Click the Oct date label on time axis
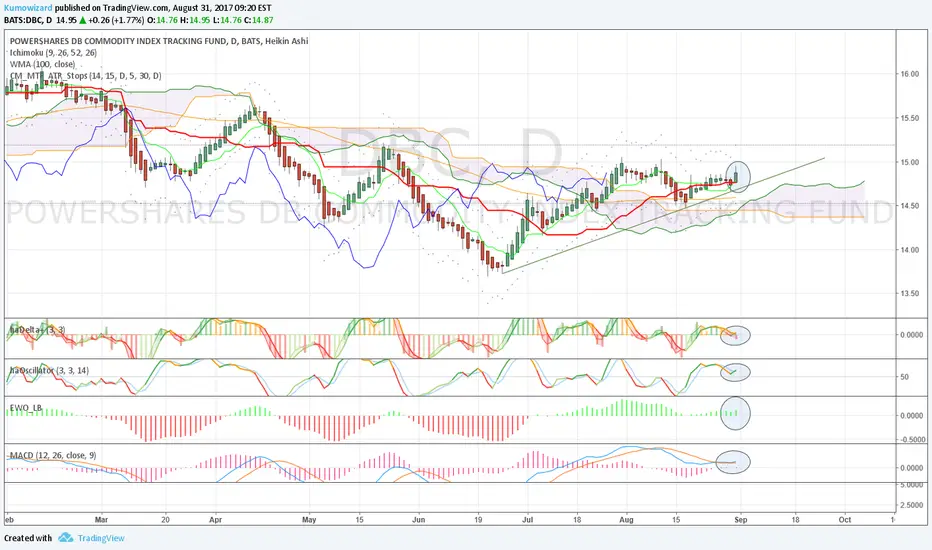The width and height of the screenshot is (932, 550). [845, 520]
